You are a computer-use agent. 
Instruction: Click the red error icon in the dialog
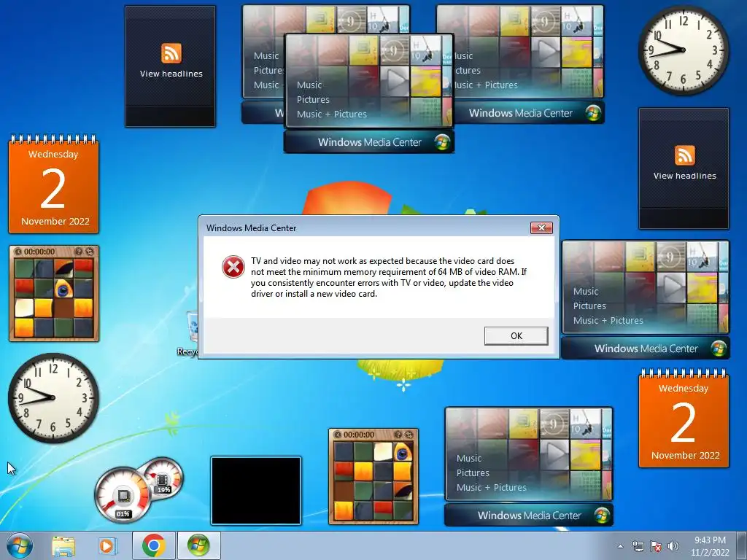(x=233, y=267)
